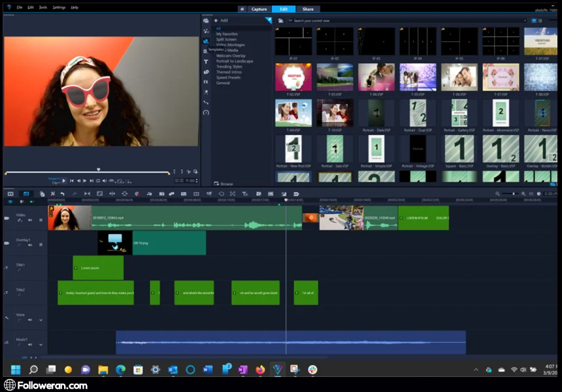The width and height of the screenshot is (562, 392).
Task: Show hidden icons in system tray
Action: click(x=476, y=370)
